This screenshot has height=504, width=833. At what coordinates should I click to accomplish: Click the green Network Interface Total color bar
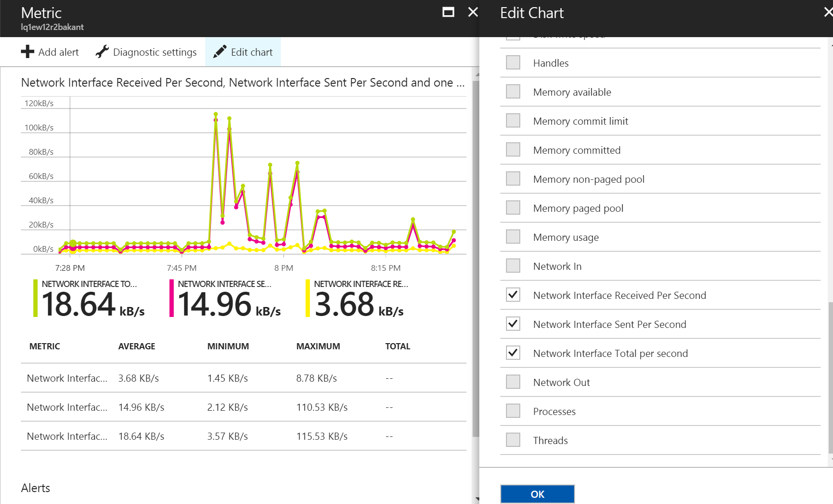35,298
